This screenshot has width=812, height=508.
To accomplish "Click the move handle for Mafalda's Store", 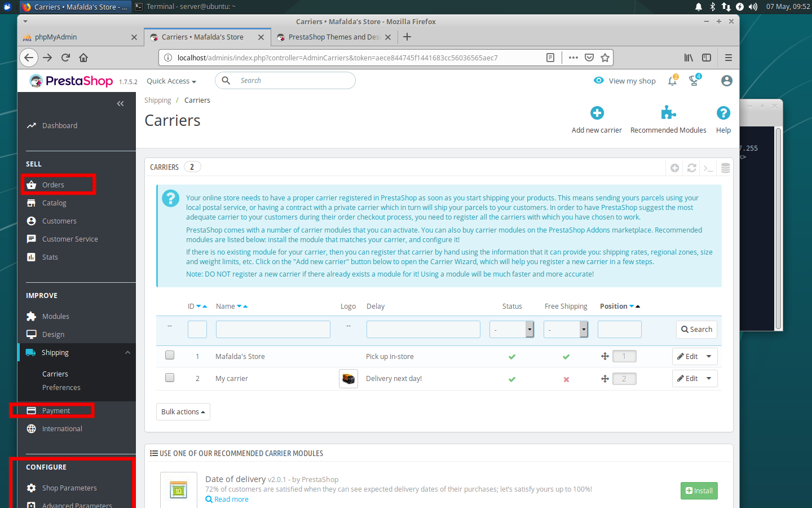I will click(604, 356).
